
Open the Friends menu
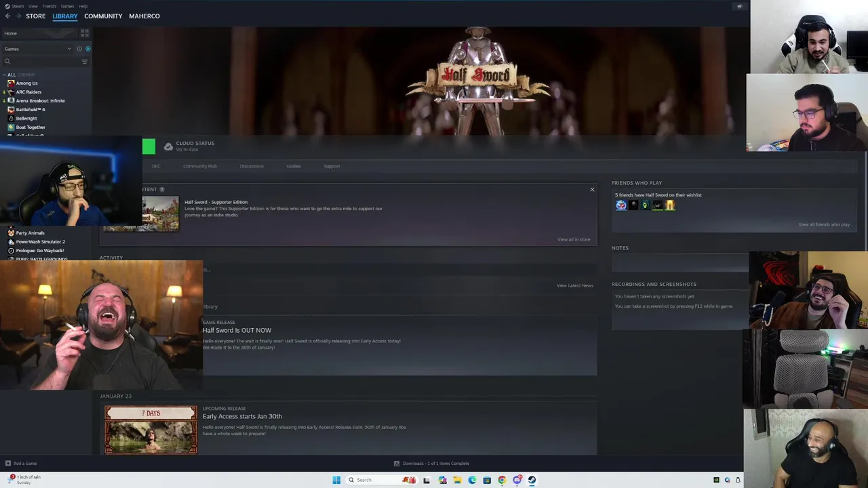[x=50, y=6]
